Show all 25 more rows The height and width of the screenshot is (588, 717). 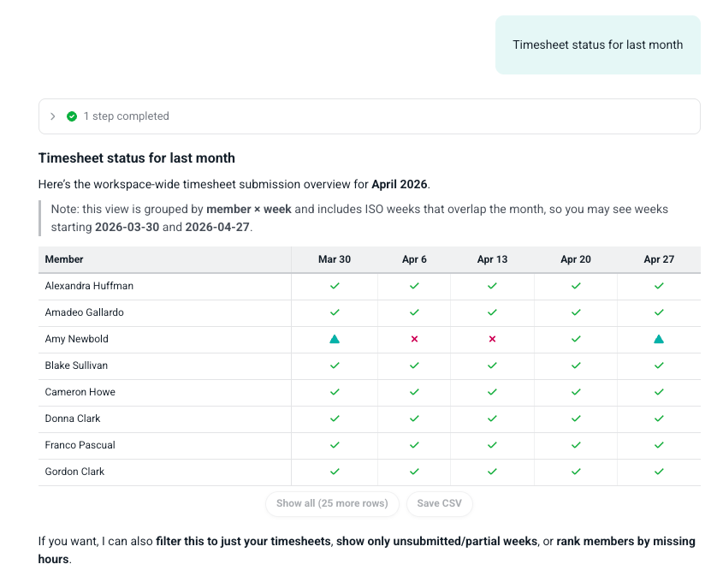coord(333,504)
